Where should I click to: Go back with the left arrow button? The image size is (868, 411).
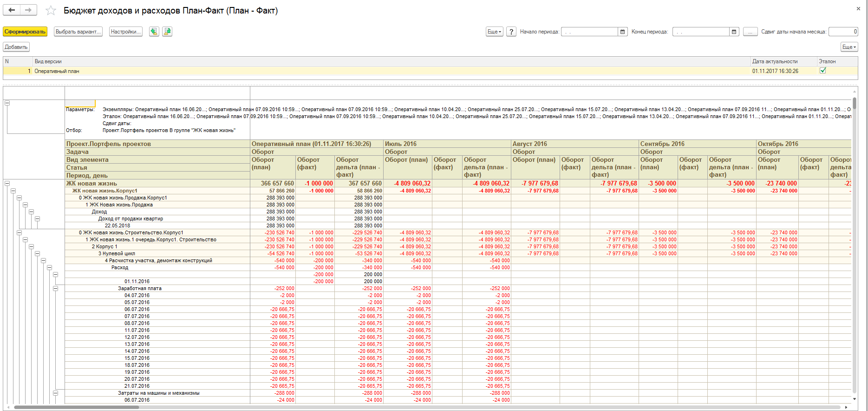12,10
